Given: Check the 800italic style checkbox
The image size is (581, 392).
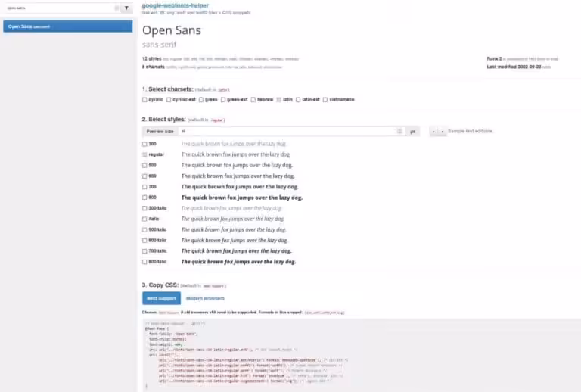Looking at the screenshot, I should click(x=144, y=262).
